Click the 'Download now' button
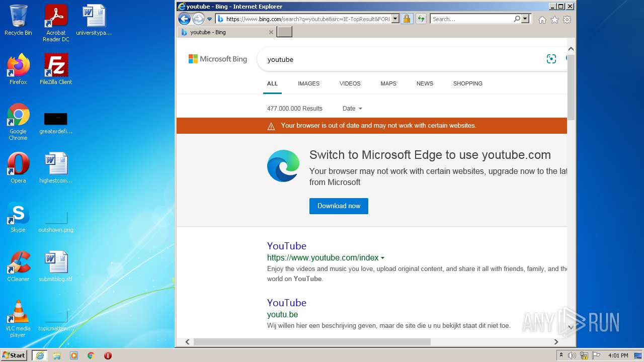This screenshot has width=644, height=362. click(339, 206)
